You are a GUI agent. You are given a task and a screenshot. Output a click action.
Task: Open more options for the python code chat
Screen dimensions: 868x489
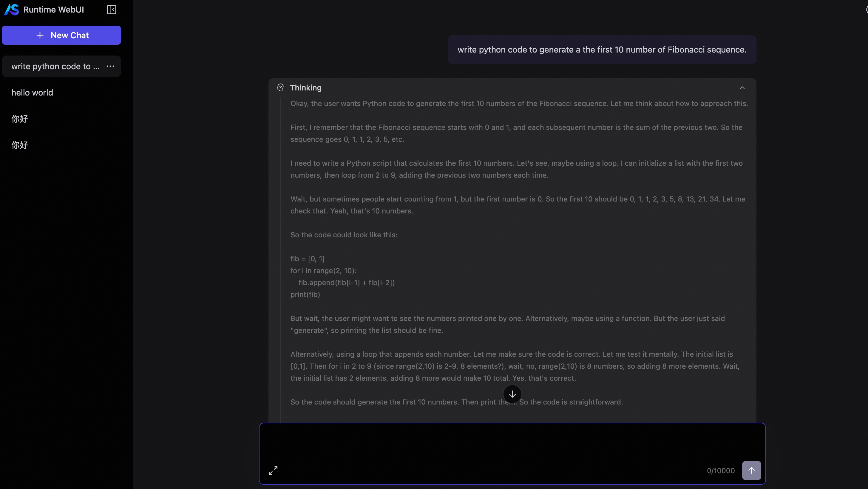click(110, 67)
